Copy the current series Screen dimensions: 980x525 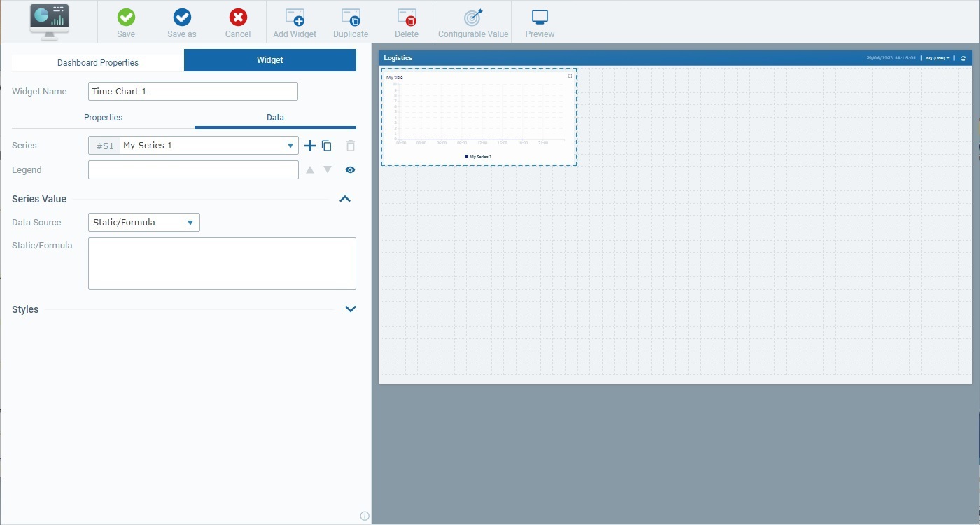coord(327,146)
